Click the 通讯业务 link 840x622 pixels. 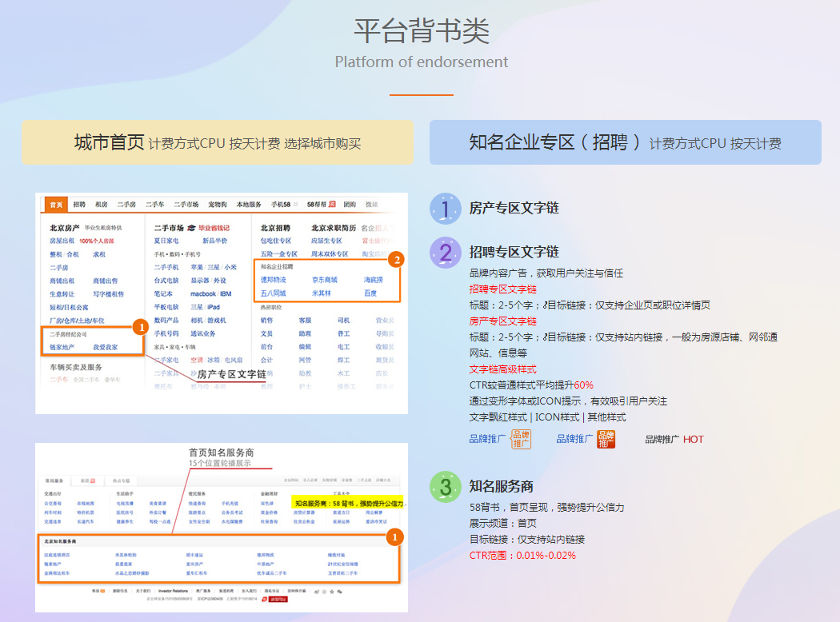point(203,333)
